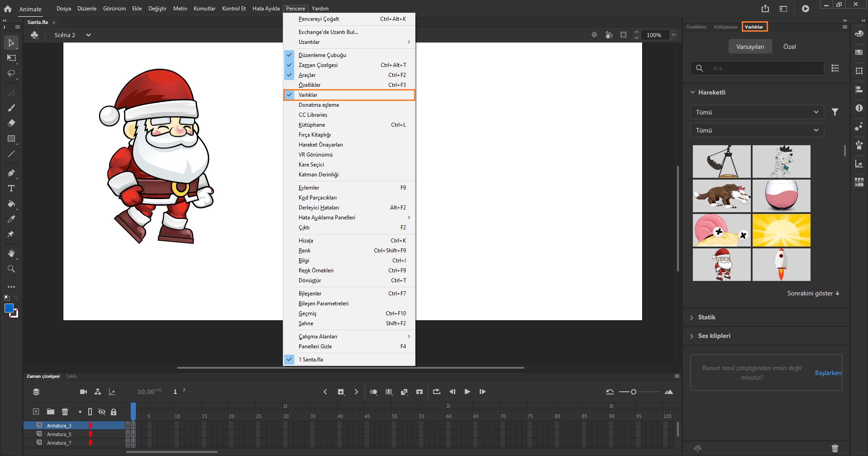Switch to the Çıktı timeline tab
Image resolution: width=868 pixels, height=456 pixels.
[72, 376]
